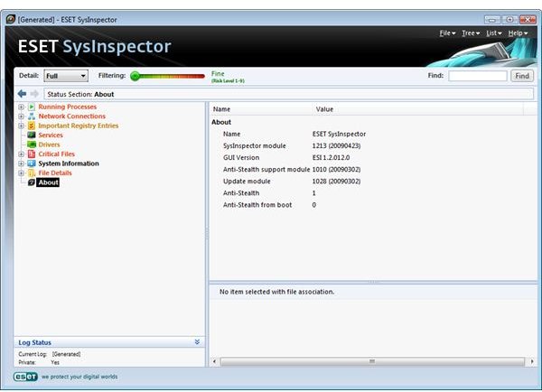Click the Anti-Stealth support module row

click(372, 170)
